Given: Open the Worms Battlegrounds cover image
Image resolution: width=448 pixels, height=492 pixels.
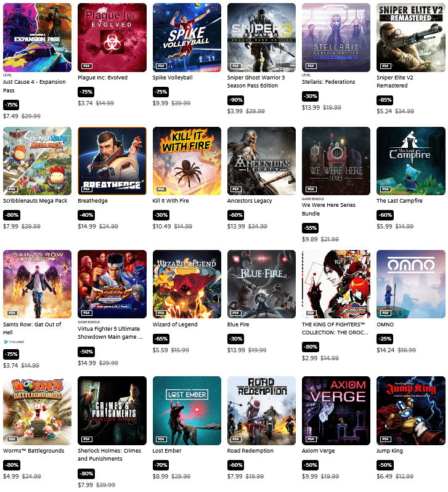Looking at the screenshot, I should (x=38, y=411).
